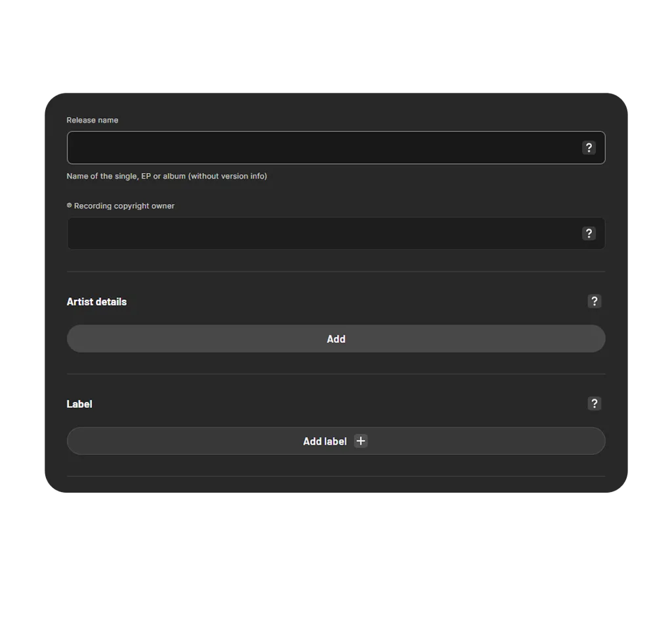Click the Release name field label

click(x=92, y=120)
